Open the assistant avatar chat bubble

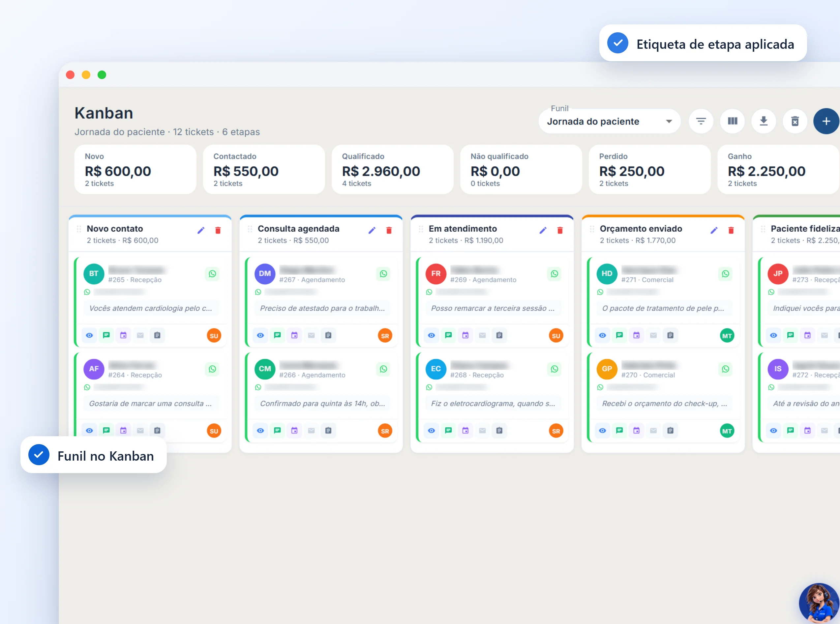click(819, 603)
